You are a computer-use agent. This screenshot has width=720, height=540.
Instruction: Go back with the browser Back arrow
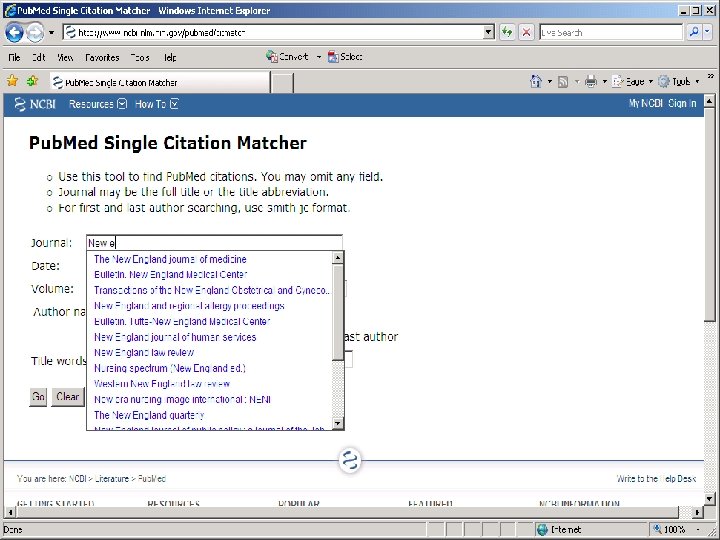click(14, 33)
